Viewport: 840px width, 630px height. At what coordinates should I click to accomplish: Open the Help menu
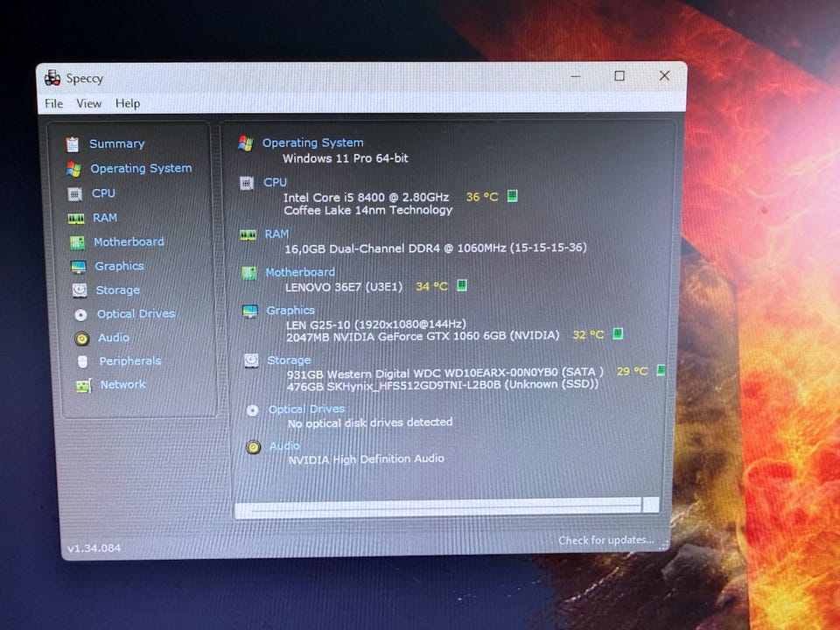128,103
